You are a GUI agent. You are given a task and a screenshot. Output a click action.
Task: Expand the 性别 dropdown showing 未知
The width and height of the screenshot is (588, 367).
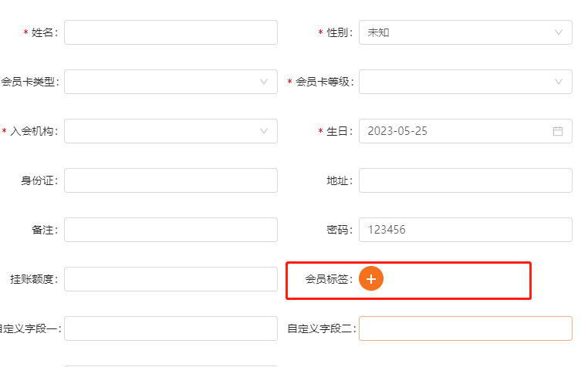[x=465, y=32]
